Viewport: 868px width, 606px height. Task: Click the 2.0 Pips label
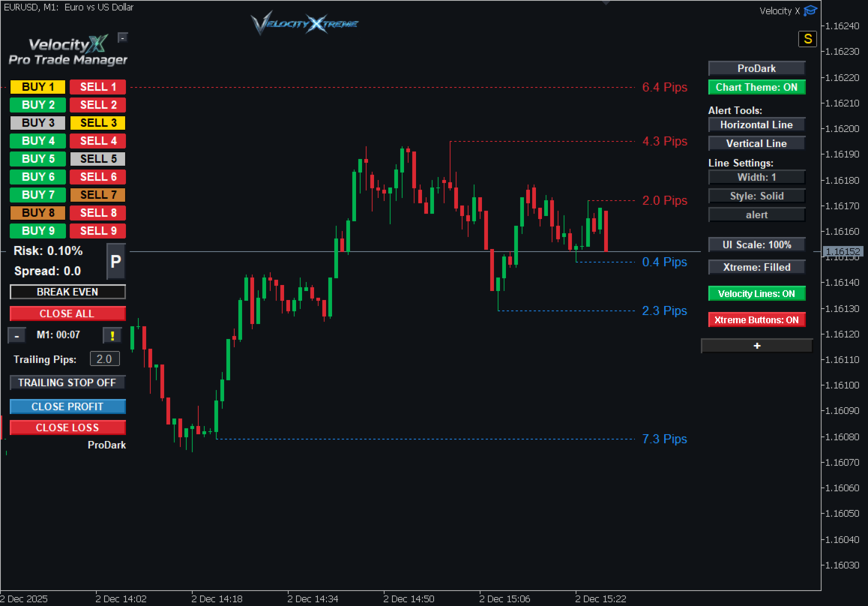coord(664,200)
